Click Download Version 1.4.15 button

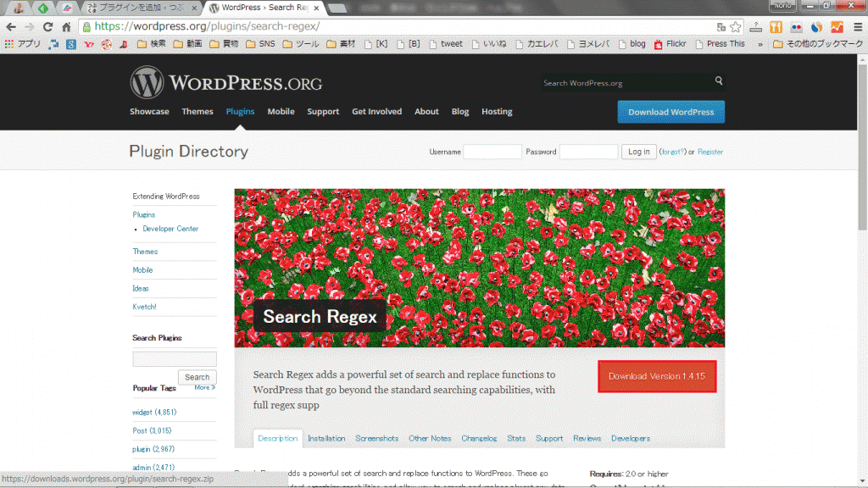(x=657, y=376)
